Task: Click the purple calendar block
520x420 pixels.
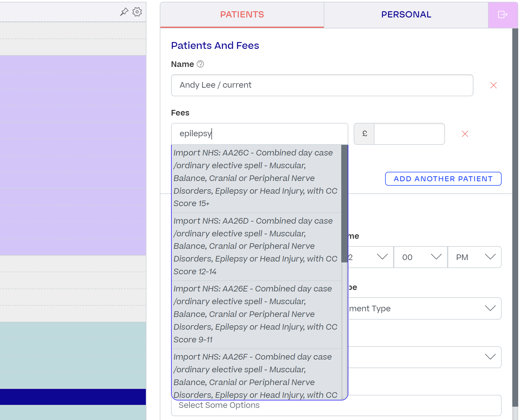Action: click(73, 156)
